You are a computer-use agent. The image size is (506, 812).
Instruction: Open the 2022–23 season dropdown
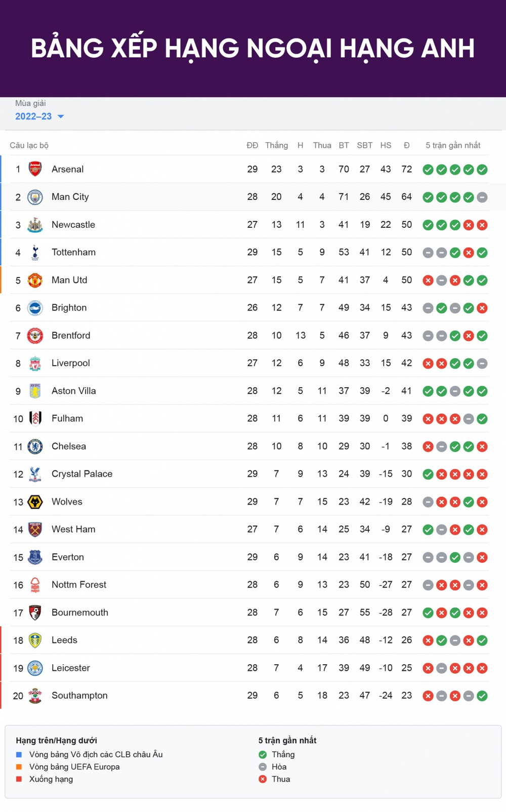[39, 116]
